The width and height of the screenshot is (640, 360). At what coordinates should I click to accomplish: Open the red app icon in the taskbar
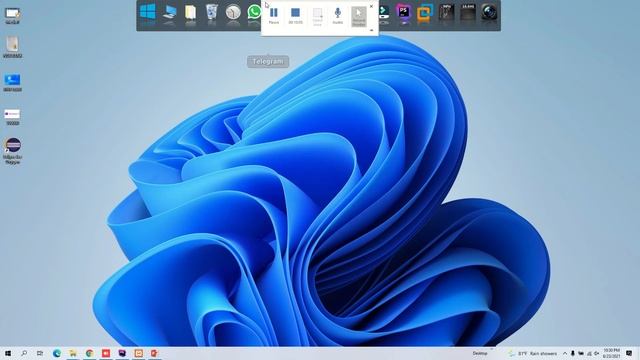(x=106, y=353)
